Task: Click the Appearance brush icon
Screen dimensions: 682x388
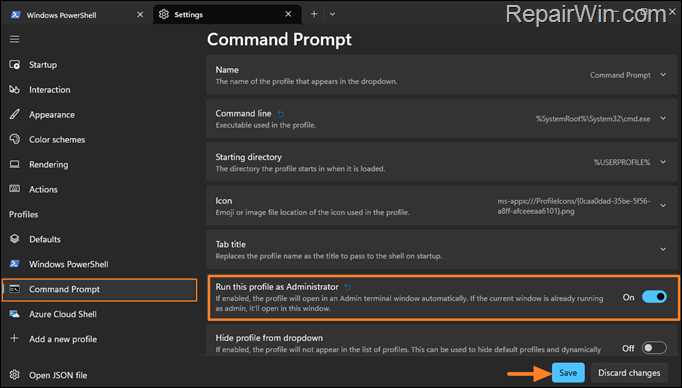Action: point(14,114)
